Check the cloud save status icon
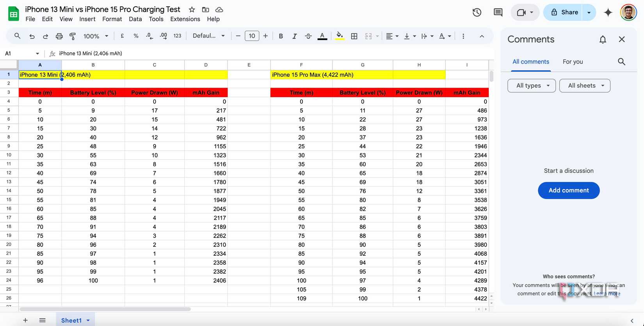Screen dimensions: 644x326 219,9
